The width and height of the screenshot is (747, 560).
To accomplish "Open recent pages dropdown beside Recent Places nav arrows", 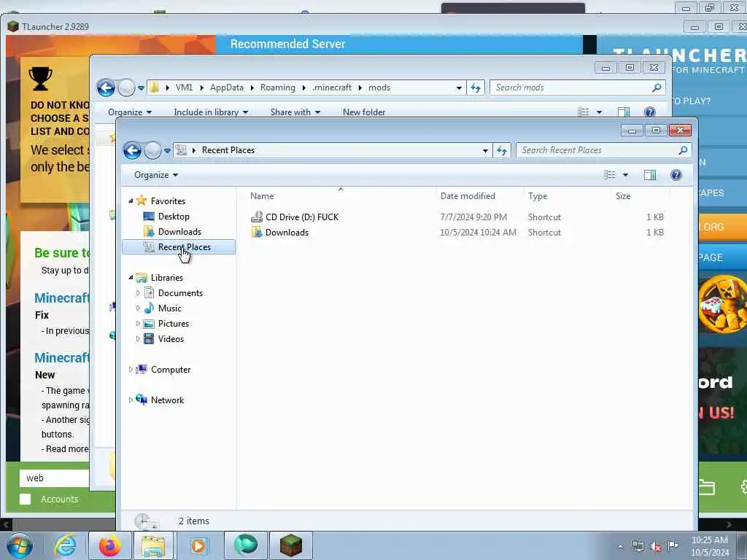I will pyautogui.click(x=167, y=150).
